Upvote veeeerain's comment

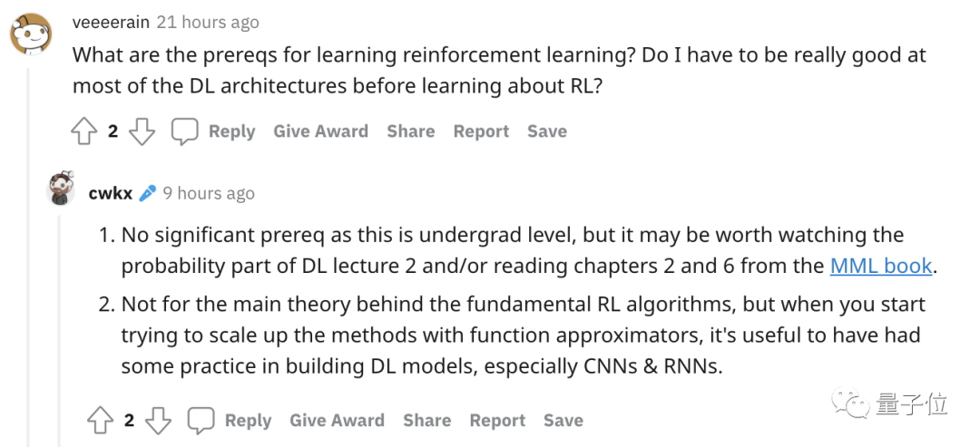(x=83, y=131)
